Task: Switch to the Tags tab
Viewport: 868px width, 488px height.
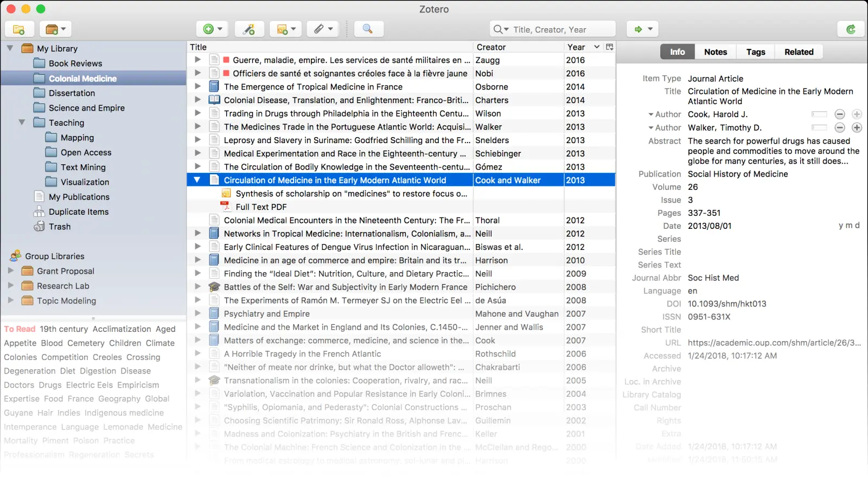Action: 756,52
